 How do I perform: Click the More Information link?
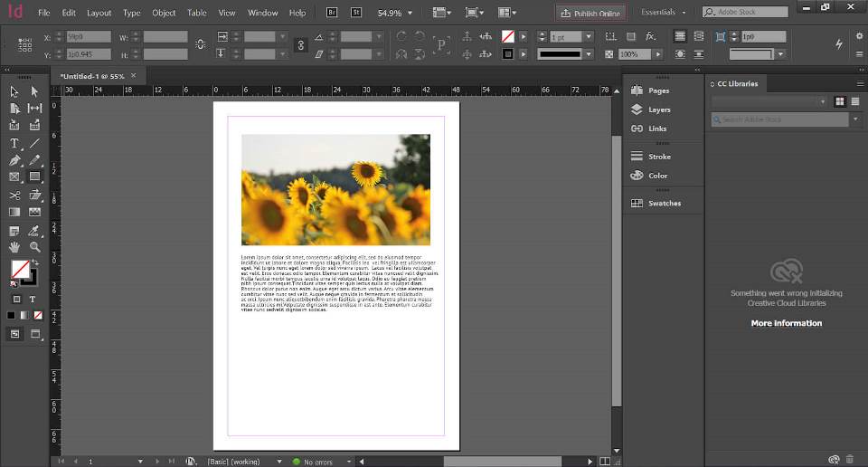pos(786,323)
